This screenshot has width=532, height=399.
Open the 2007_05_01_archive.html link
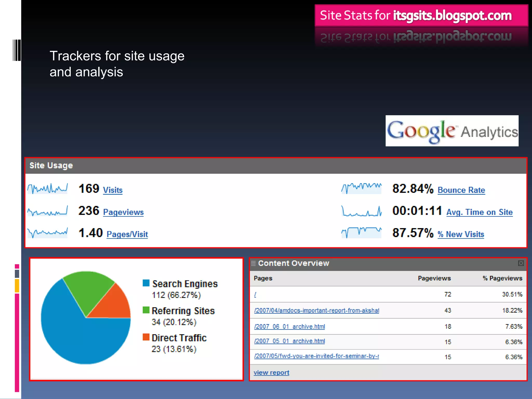[289, 341]
